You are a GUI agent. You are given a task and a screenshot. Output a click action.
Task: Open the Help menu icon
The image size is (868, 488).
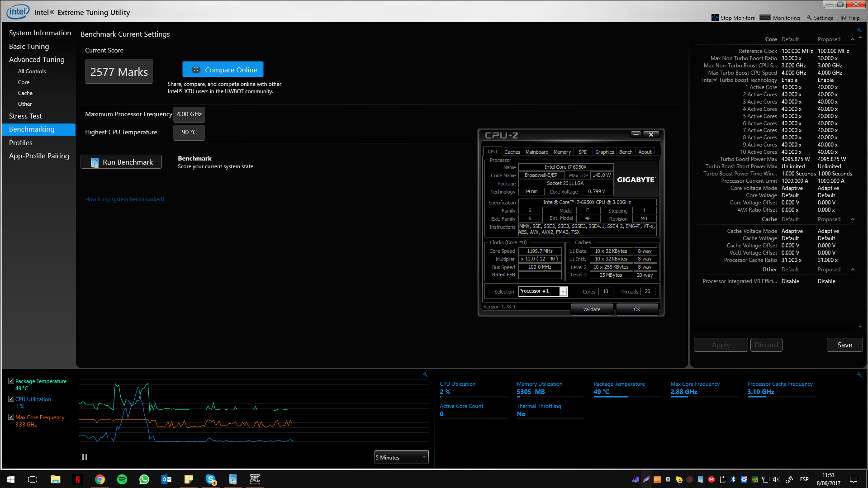[850, 18]
